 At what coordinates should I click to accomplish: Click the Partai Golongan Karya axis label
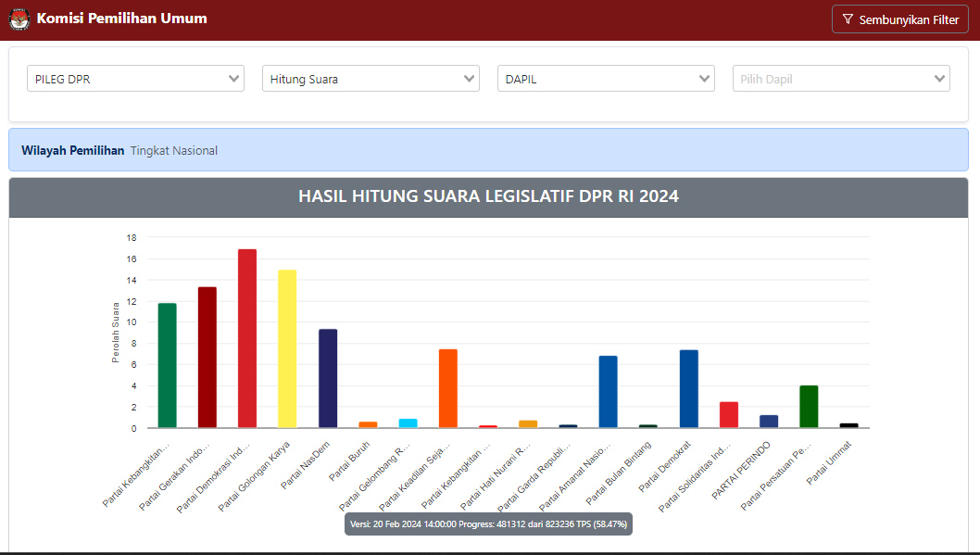pyautogui.click(x=255, y=476)
